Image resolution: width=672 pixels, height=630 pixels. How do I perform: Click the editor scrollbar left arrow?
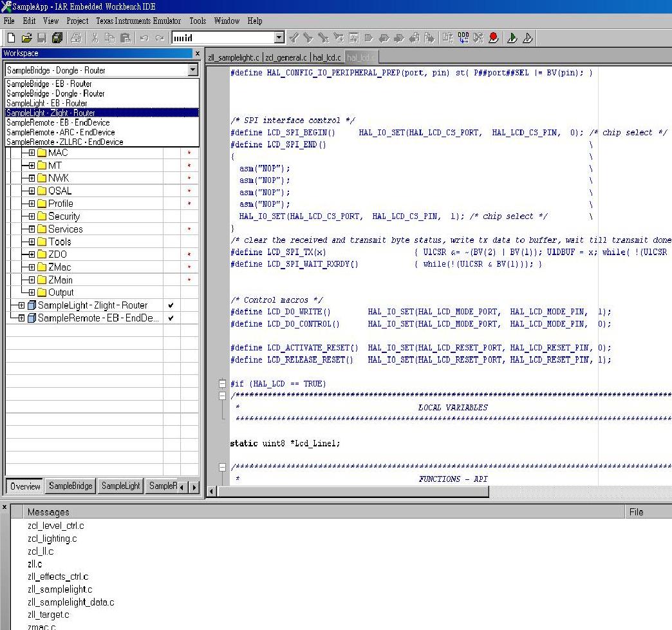tap(211, 492)
